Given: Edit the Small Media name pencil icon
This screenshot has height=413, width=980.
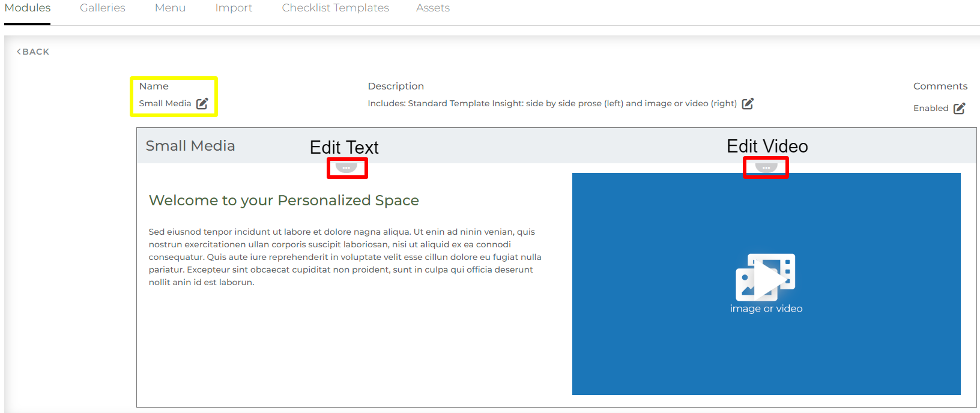Looking at the screenshot, I should point(202,103).
